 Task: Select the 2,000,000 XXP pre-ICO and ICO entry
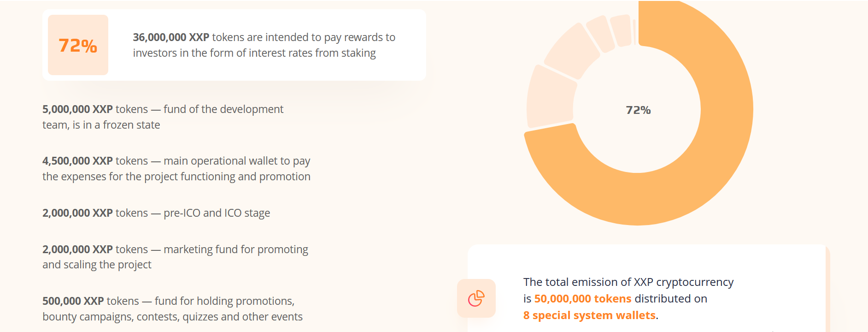coord(156,213)
